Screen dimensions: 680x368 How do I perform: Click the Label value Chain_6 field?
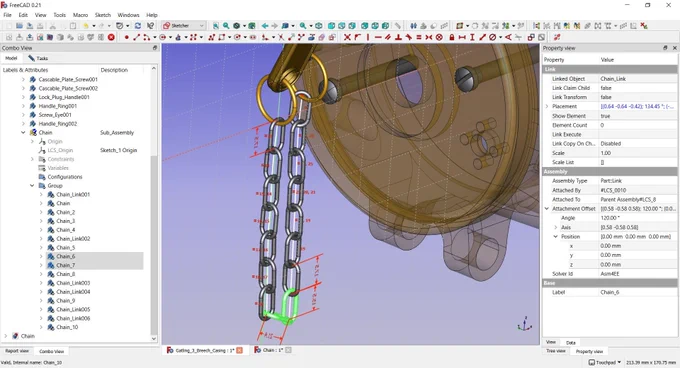[x=638, y=292]
